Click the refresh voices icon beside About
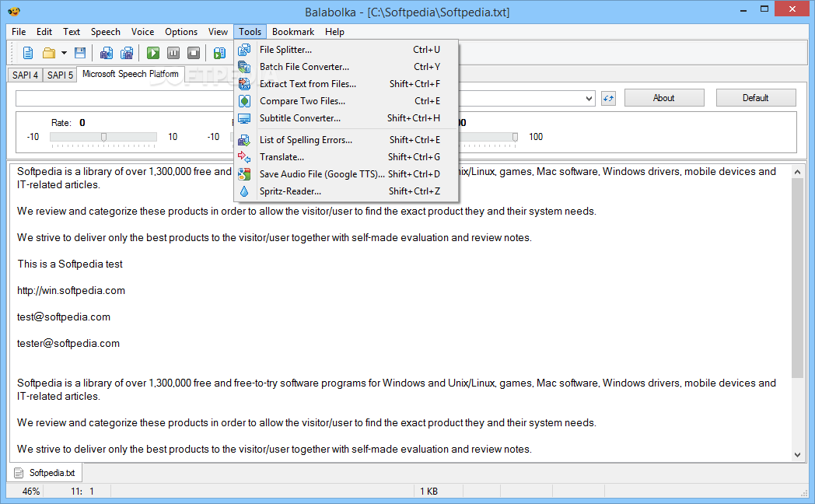 click(x=608, y=98)
